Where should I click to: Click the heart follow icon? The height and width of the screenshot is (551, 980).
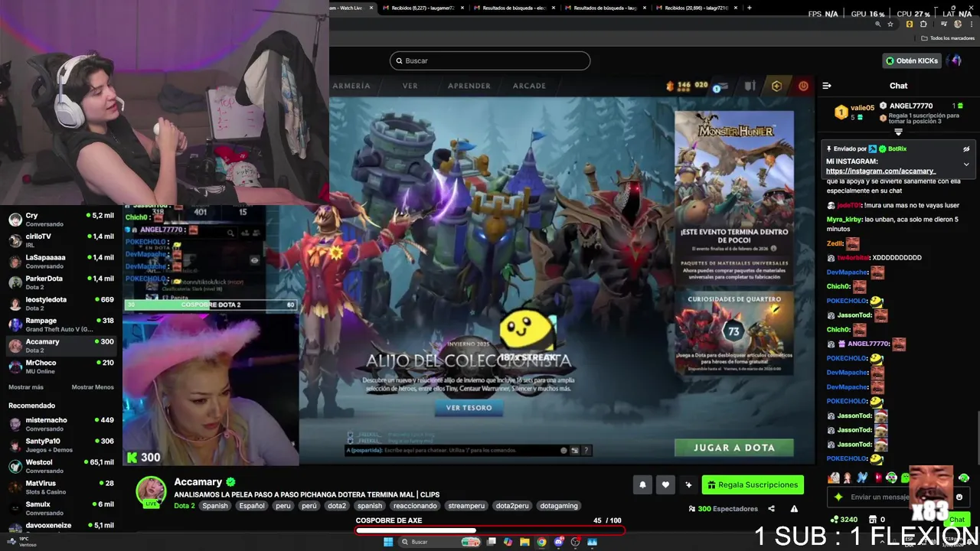pos(665,484)
